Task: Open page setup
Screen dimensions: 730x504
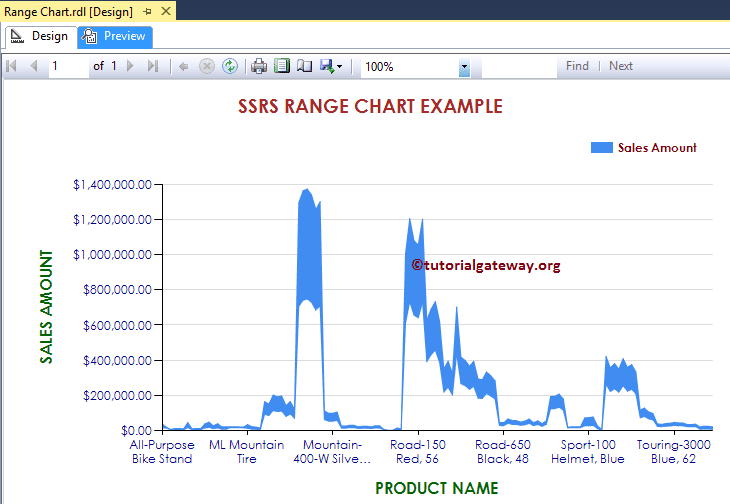Action: [304, 66]
